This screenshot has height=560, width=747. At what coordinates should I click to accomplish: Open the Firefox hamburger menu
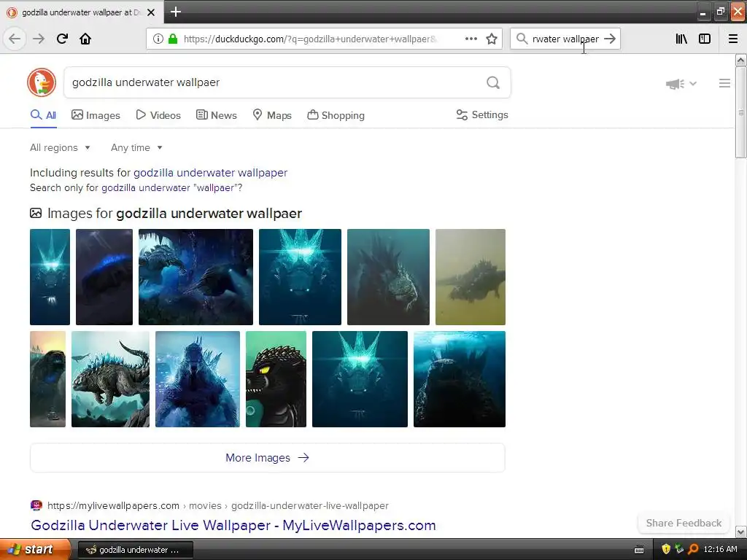tap(733, 39)
